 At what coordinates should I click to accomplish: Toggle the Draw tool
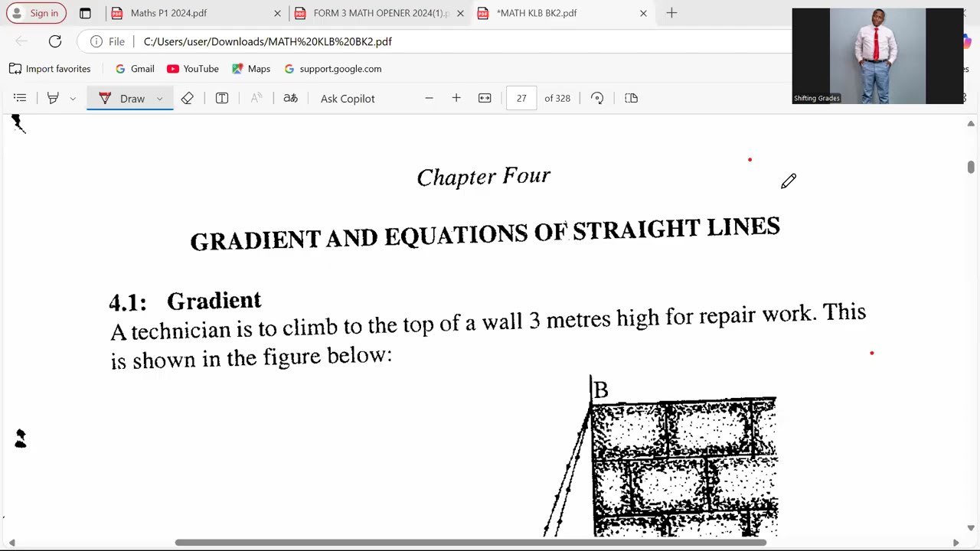tap(122, 98)
